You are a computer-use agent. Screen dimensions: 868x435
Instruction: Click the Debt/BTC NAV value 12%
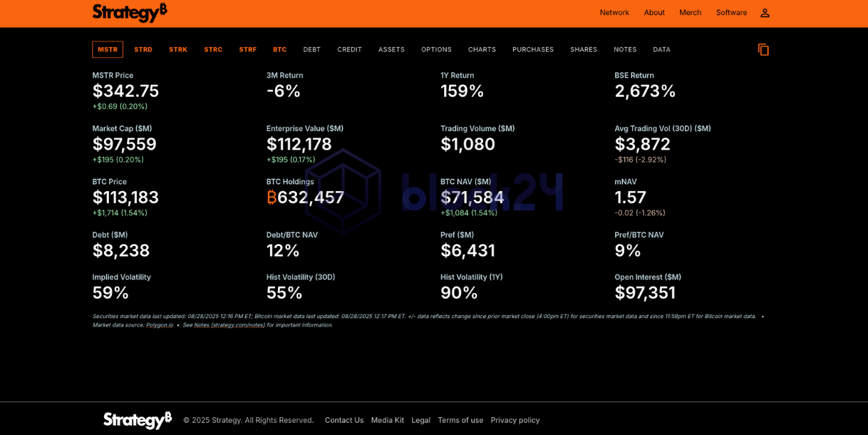coord(283,251)
